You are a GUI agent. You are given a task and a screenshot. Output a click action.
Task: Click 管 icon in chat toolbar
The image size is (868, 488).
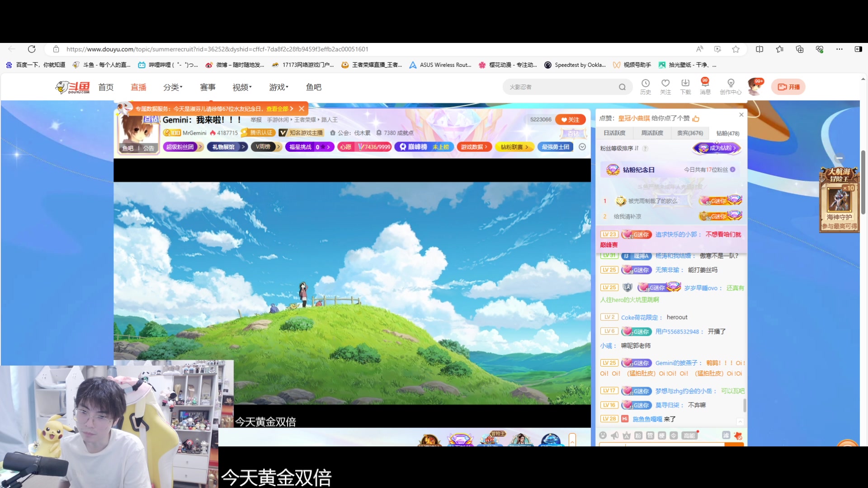[650, 435]
